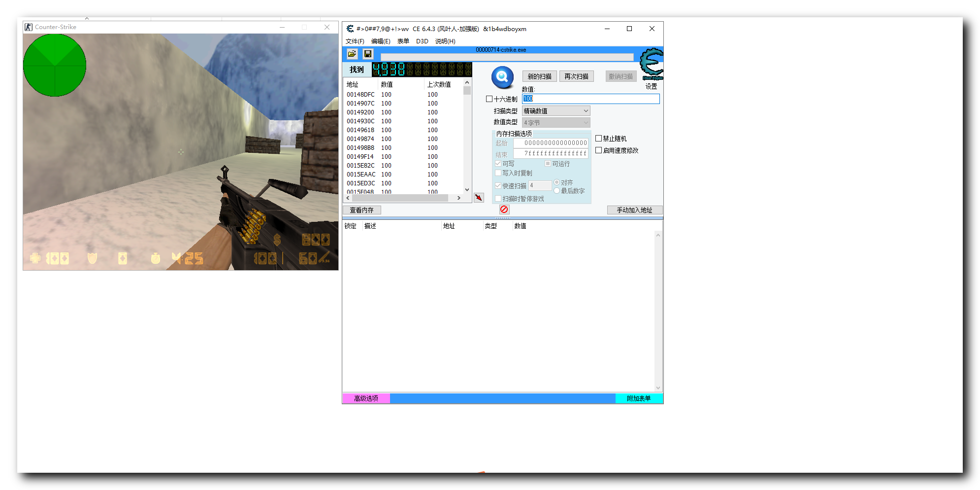
Task: Click the 起始 start address field
Action: [x=551, y=143]
